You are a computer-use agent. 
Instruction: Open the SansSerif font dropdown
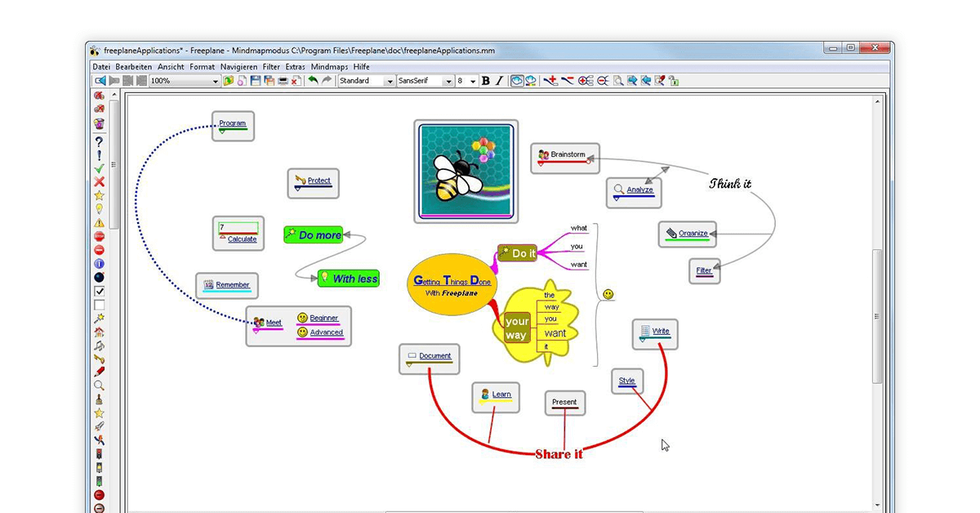[x=448, y=81]
